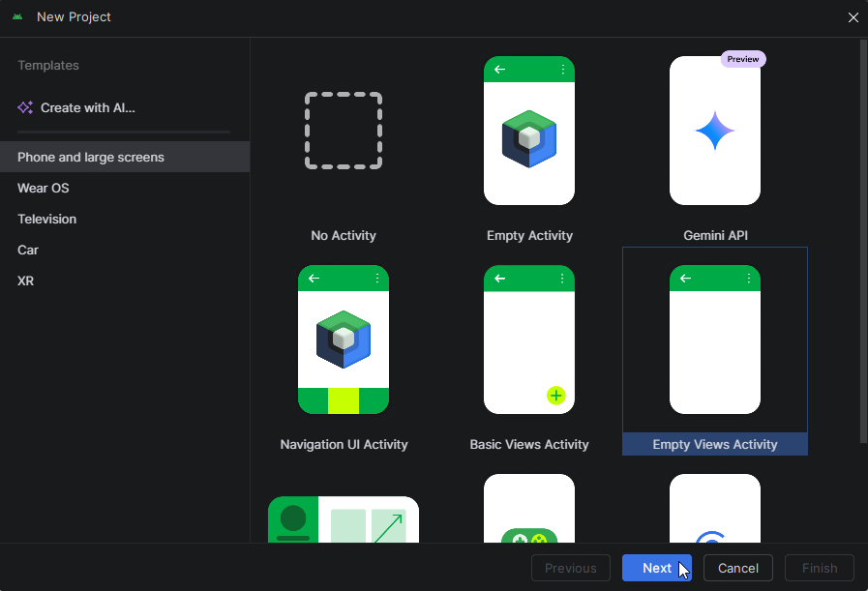This screenshot has width=868, height=591.
Task: Select the Empty Views Activity thumbnail
Action: (715, 340)
